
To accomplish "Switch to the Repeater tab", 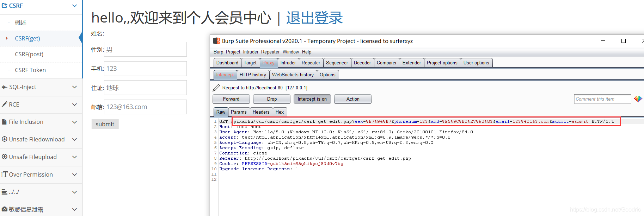I will click(311, 63).
